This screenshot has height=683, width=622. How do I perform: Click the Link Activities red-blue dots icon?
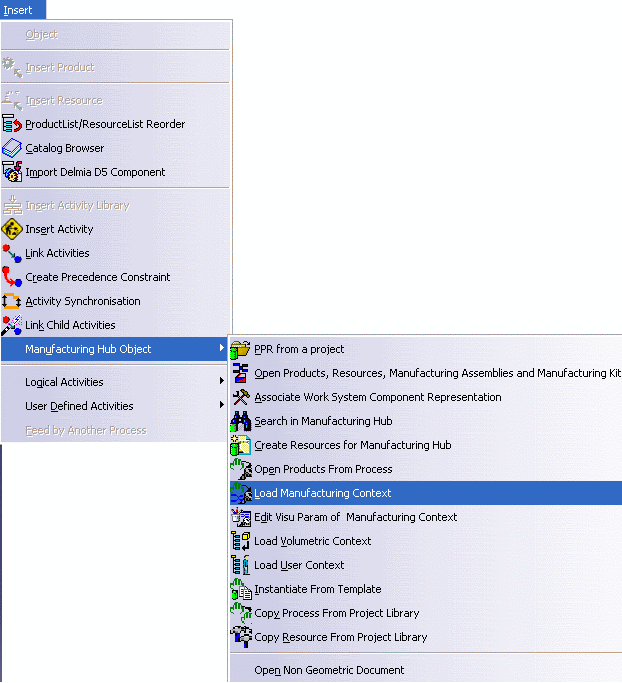[x=12, y=253]
